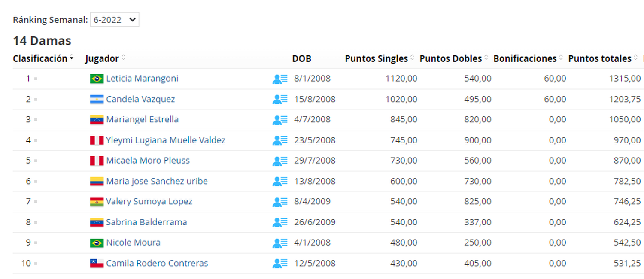Open the Ránking Semanal 6-2022 dropdown
Viewport: 644px width, 279px height.
114,20
